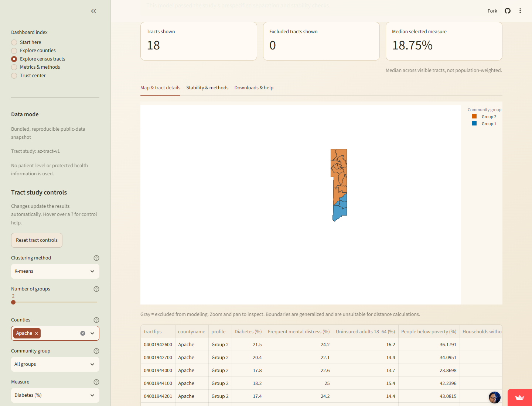Collapse the sidebar with double-chevron icon
This screenshot has height=406, width=532.
(x=93, y=11)
